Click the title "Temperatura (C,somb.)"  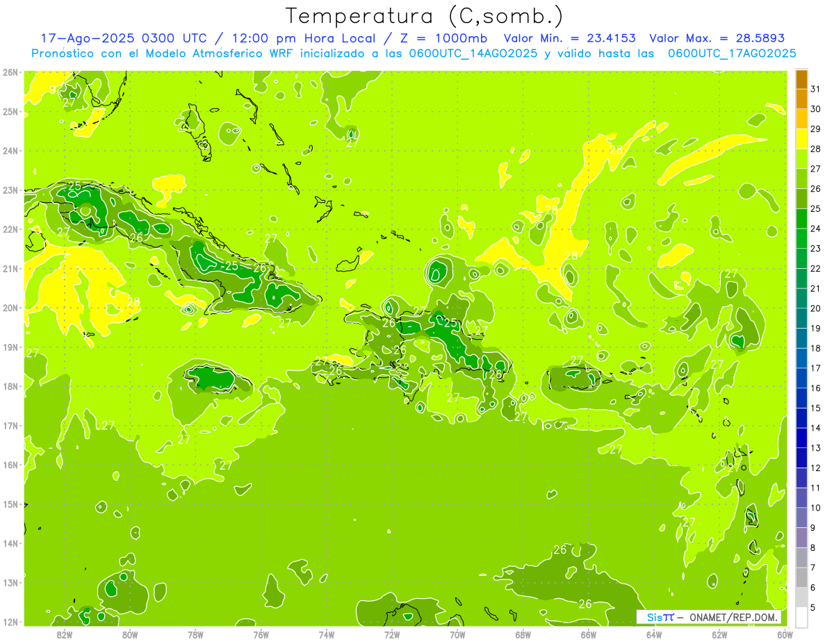(x=424, y=16)
